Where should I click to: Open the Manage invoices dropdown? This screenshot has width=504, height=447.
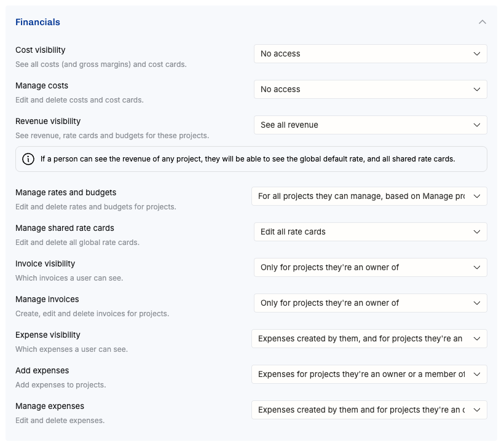pyautogui.click(x=370, y=303)
